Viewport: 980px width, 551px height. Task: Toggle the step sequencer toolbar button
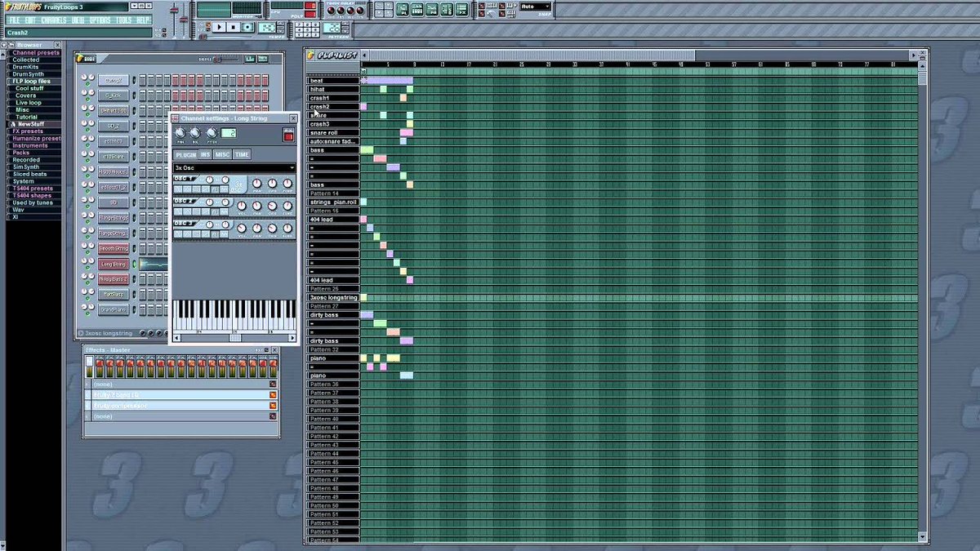coord(417,10)
